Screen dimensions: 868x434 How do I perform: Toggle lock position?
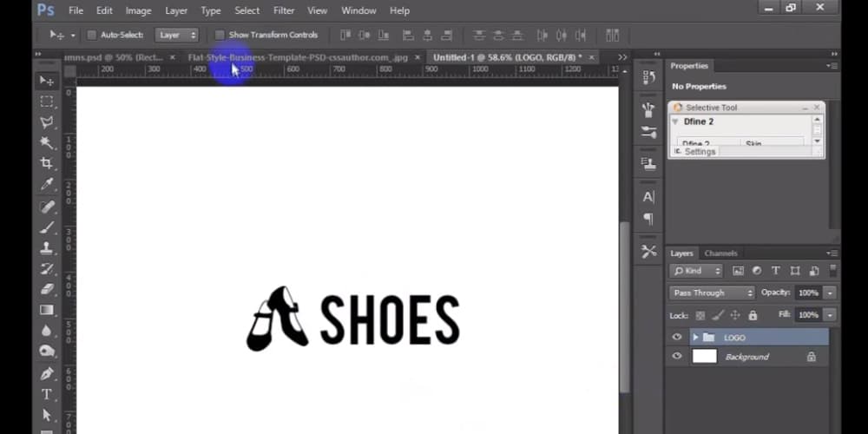tap(735, 315)
